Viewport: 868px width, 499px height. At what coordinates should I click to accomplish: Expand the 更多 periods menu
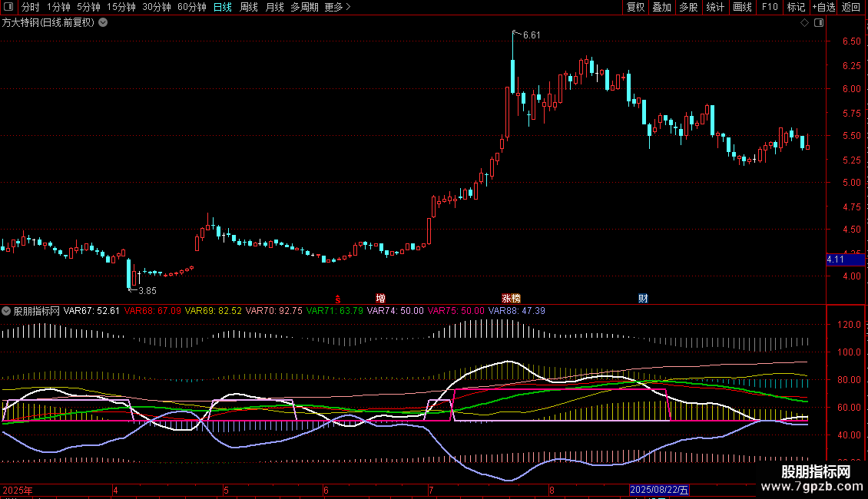pyautogui.click(x=337, y=7)
